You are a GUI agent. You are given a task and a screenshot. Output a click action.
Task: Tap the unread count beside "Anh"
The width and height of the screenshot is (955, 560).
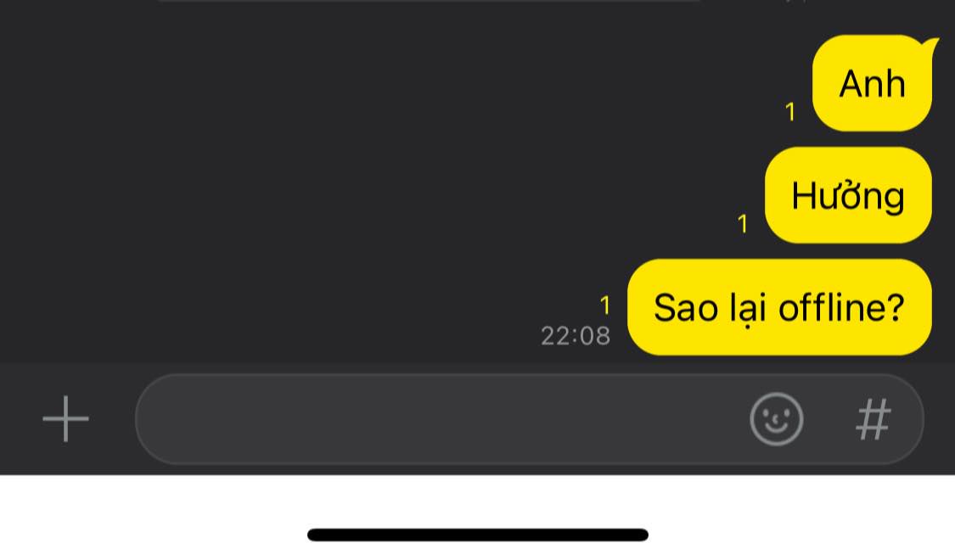(x=790, y=112)
